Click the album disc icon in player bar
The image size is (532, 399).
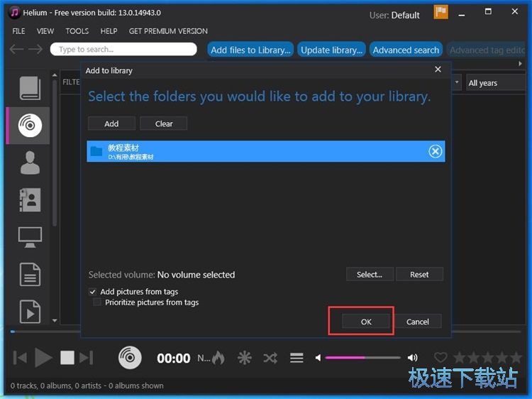point(130,358)
